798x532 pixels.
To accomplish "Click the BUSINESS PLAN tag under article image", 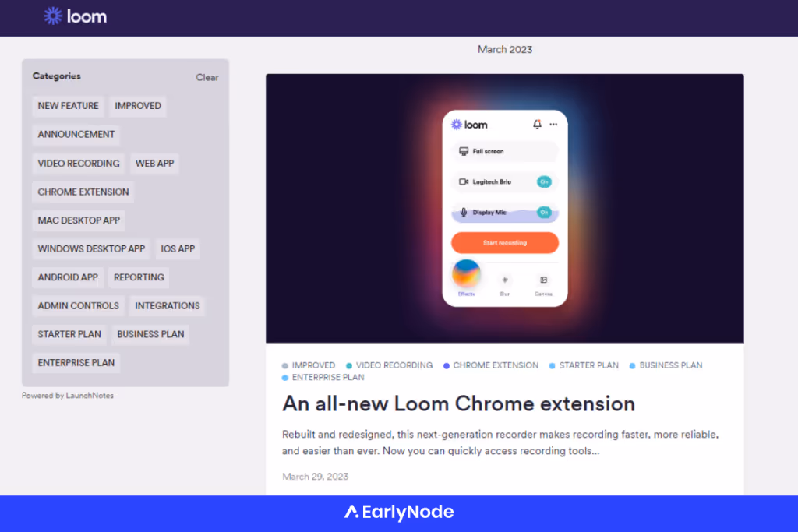I will coord(666,365).
